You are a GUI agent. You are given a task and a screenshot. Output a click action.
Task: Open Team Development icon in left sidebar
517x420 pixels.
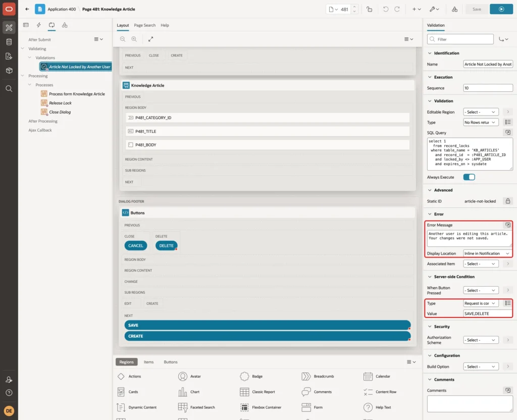9,57
